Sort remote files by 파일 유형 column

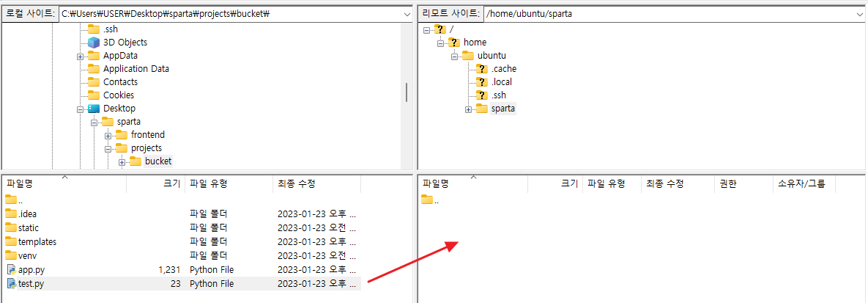(x=612, y=184)
